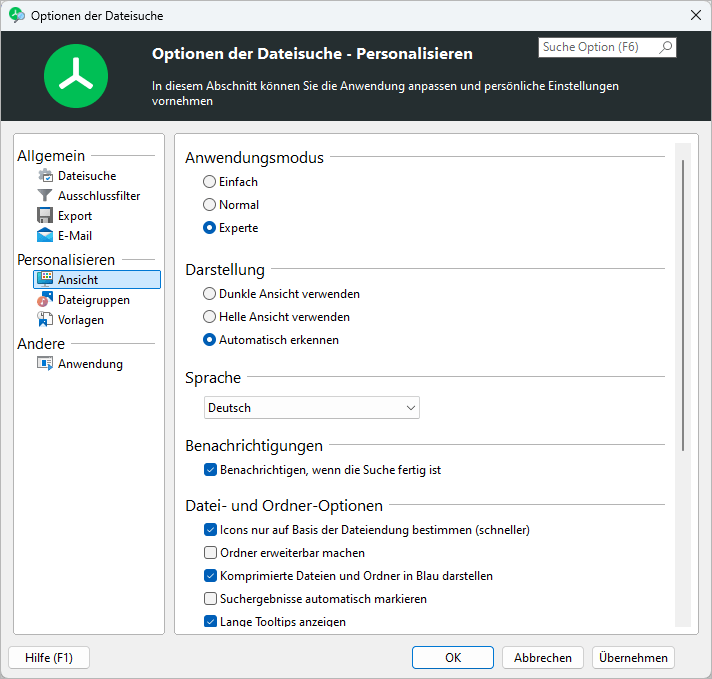The image size is (712, 679).
Task: Click the Ausschlussfilter funnel icon
Action: tap(45, 195)
